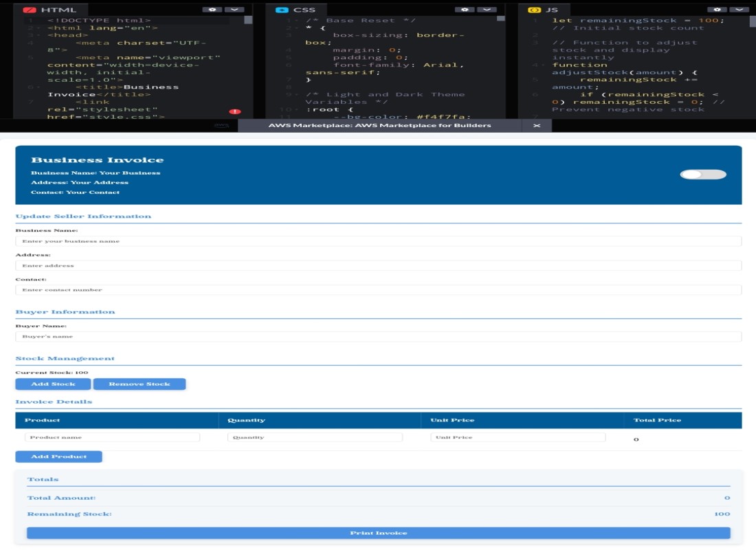Image resolution: width=756 pixels, height=550 pixels.
Task: Click the red HTML editor icon
Action: (30, 10)
